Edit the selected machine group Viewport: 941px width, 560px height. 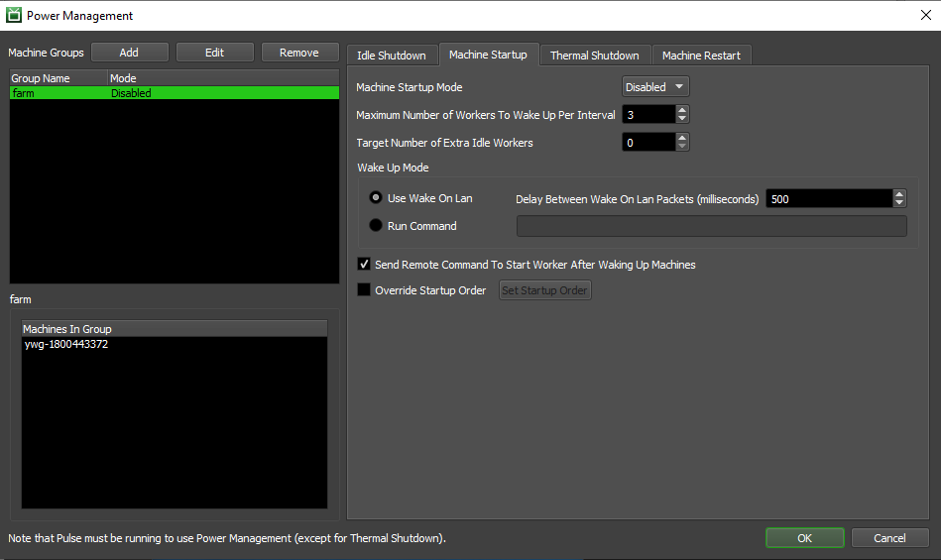[x=214, y=53]
